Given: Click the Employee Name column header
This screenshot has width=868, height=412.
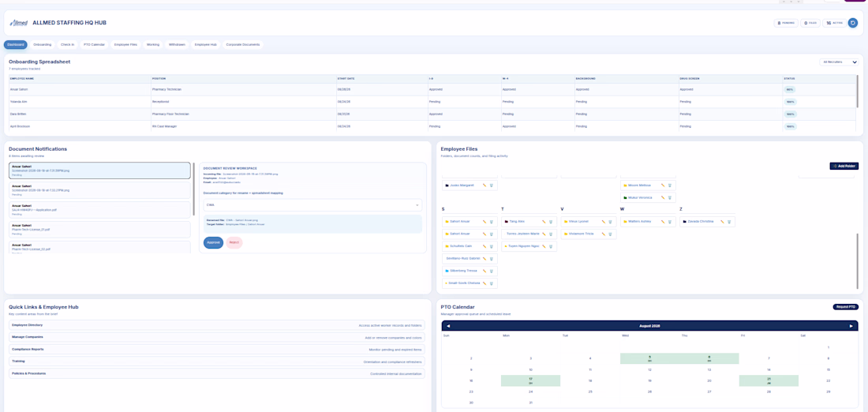Looking at the screenshot, I should pyautogui.click(x=79, y=79).
